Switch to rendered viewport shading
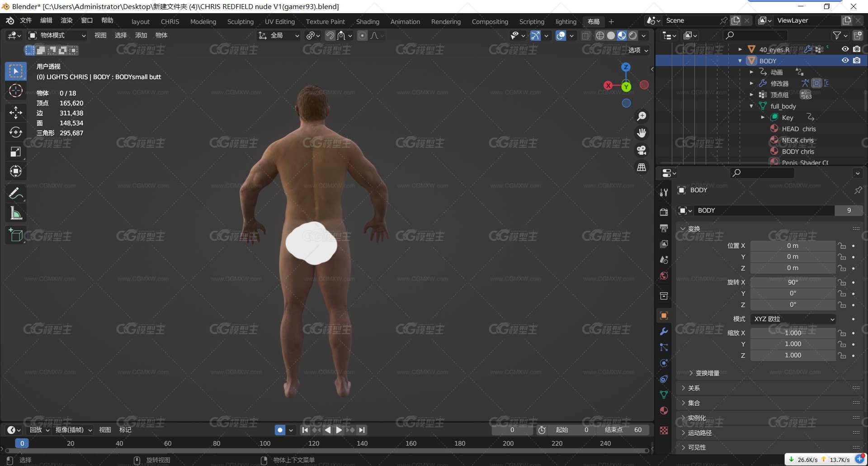The image size is (868, 466). point(633,35)
